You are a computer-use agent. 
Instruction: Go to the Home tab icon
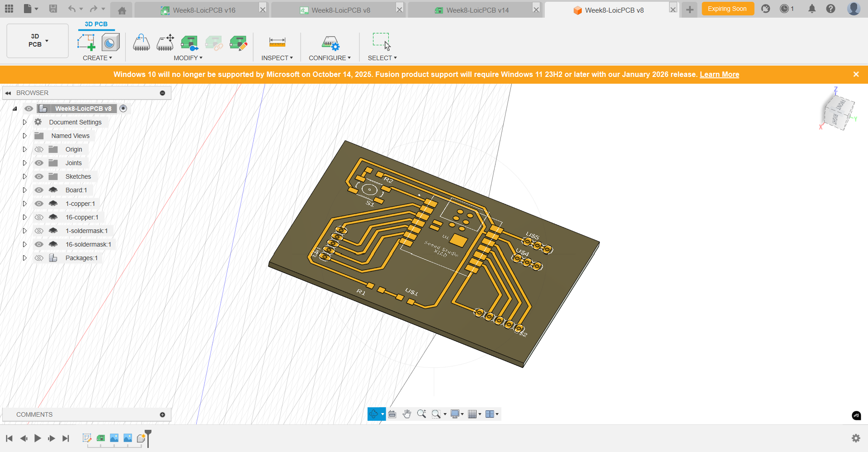(x=122, y=10)
